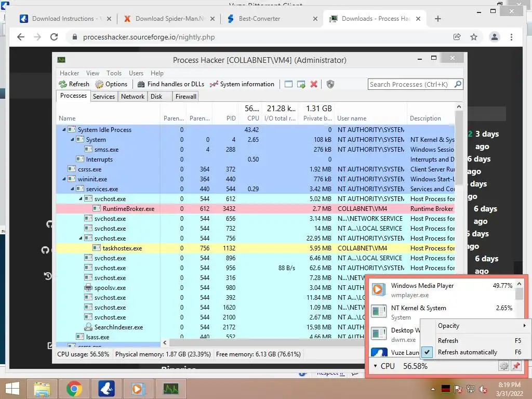This screenshot has height=399, width=532.
Task: Click the browser share icon
Action: pyautogui.click(x=457, y=37)
